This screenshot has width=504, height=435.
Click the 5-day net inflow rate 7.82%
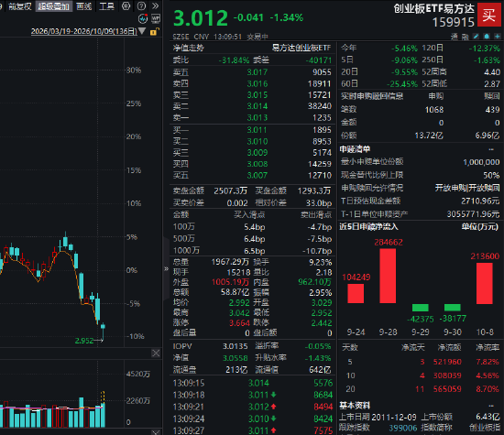488,362
